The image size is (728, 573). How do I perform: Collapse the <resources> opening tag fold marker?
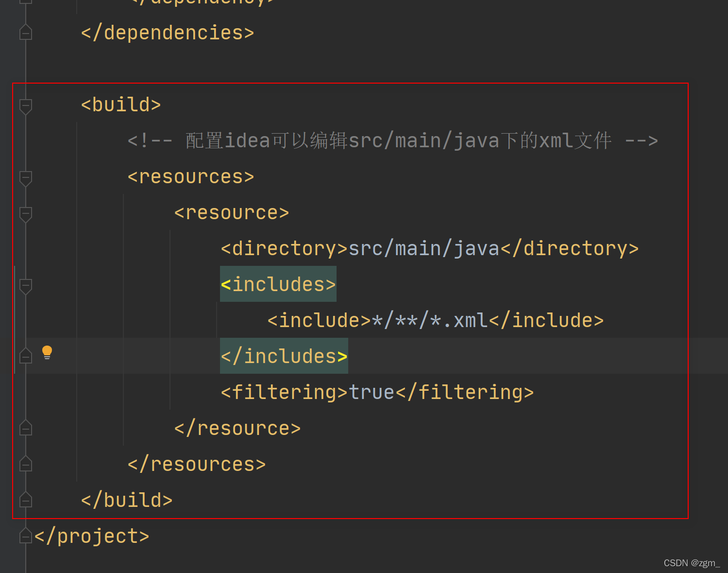(x=26, y=178)
